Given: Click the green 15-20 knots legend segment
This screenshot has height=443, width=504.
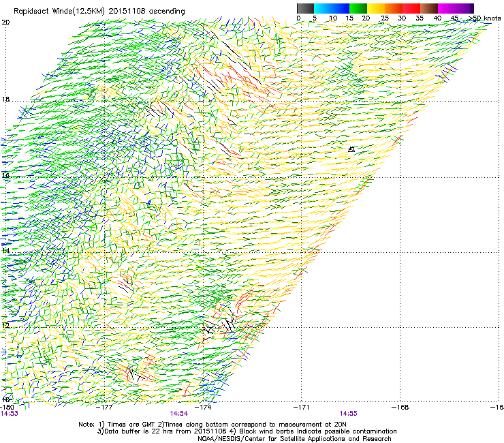Looking at the screenshot, I should (x=358, y=8).
